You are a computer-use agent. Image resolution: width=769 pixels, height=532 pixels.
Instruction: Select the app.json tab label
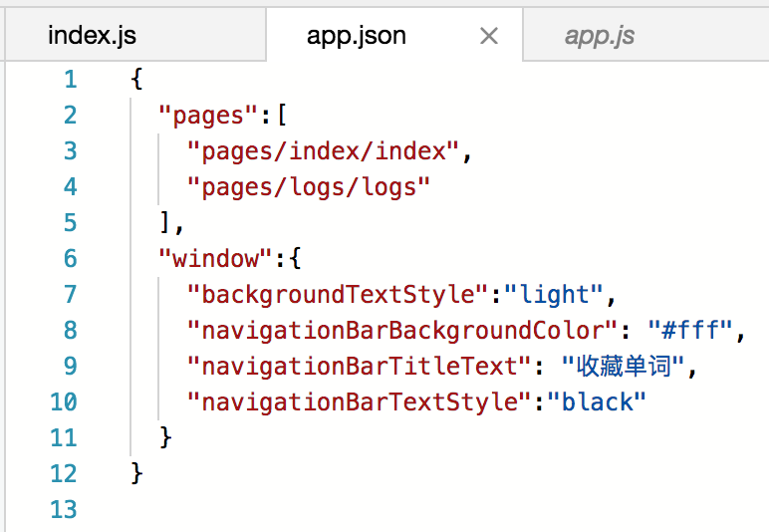point(357,35)
